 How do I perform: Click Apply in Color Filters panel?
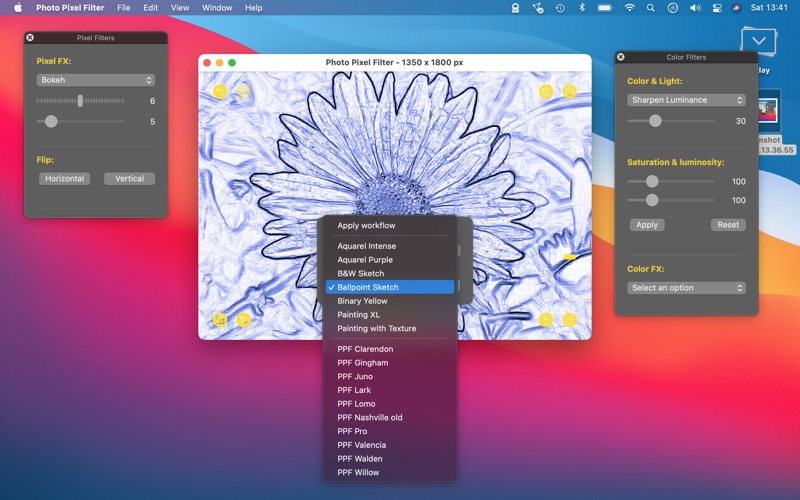647,225
